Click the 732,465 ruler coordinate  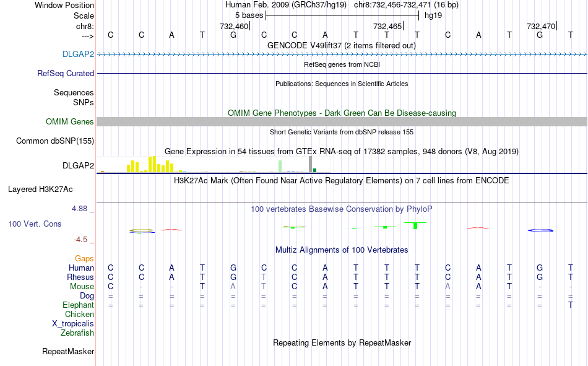click(x=387, y=26)
